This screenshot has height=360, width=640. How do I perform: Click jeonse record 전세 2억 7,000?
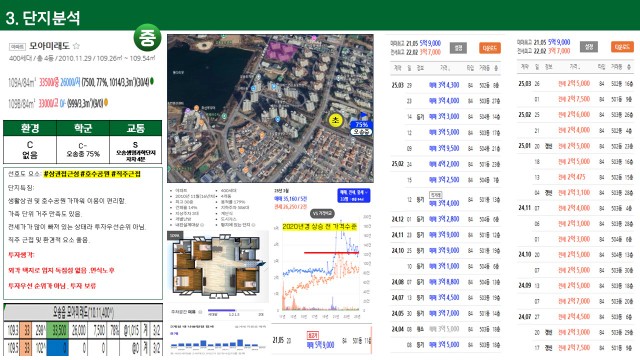tap(574, 301)
